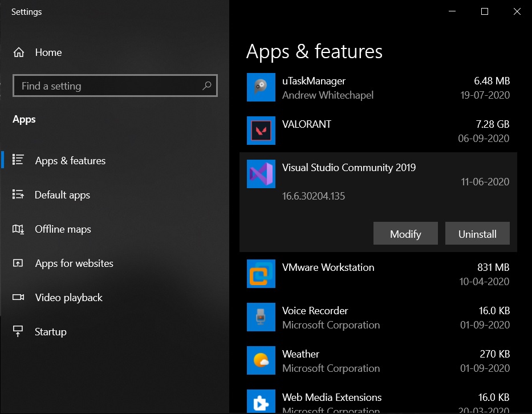Select the VMware Workstation app name

click(x=328, y=267)
